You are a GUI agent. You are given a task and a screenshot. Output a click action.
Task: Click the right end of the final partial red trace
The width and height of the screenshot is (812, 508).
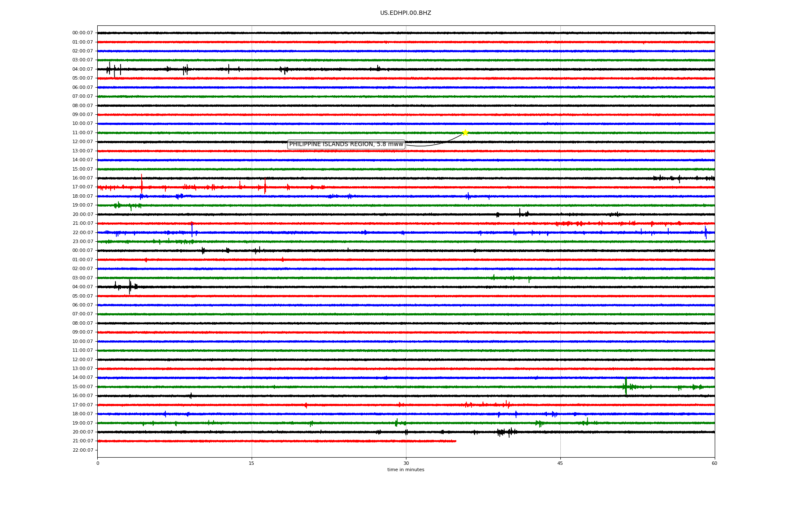coord(455,441)
